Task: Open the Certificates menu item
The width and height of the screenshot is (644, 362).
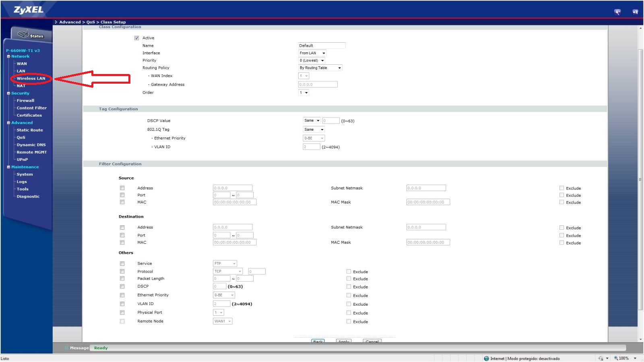Action: 29,115
